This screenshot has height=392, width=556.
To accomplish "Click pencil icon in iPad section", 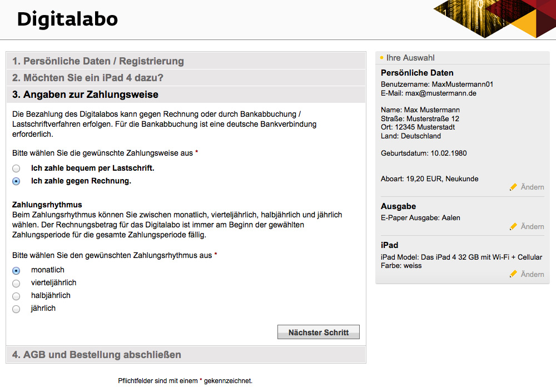I will (x=513, y=274).
